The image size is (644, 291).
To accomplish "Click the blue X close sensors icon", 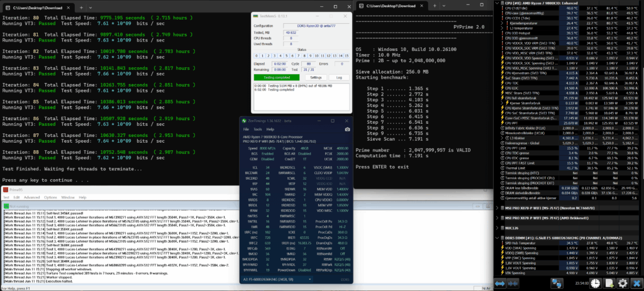I will pos(636,283).
